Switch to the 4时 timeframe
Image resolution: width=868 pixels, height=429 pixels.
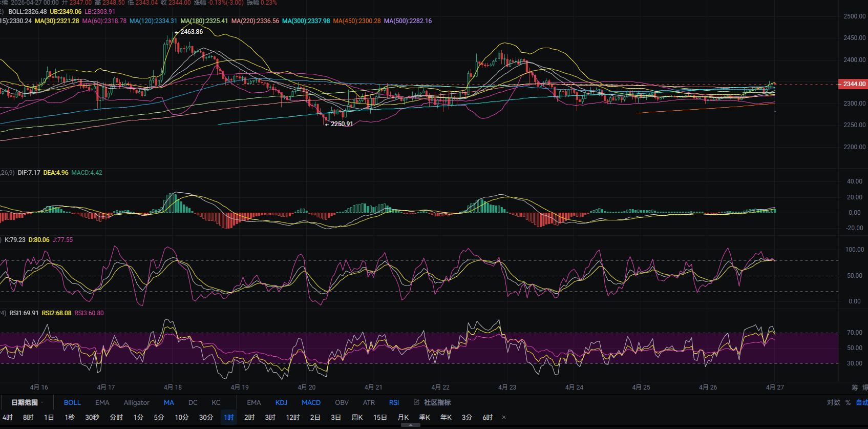[8, 417]
